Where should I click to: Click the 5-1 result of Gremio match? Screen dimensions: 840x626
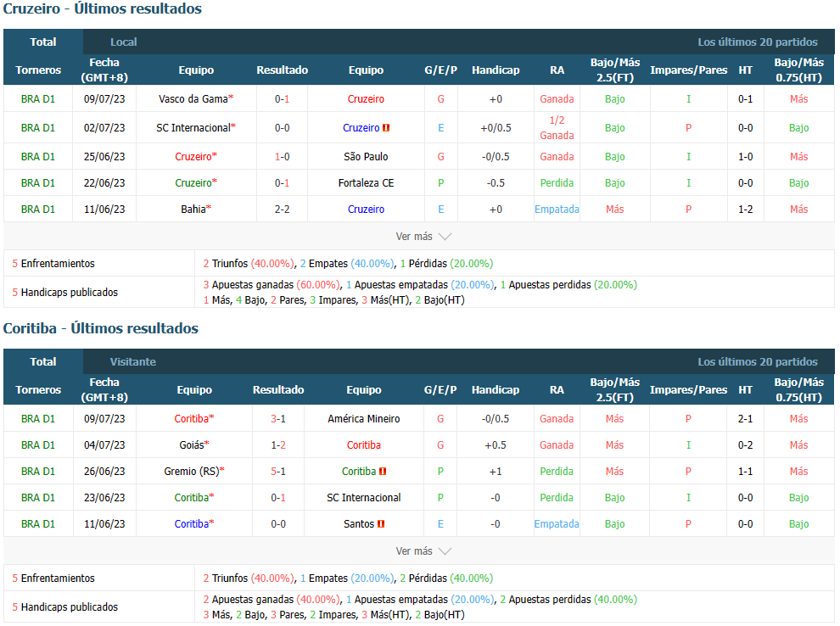(x=278, y=472)
